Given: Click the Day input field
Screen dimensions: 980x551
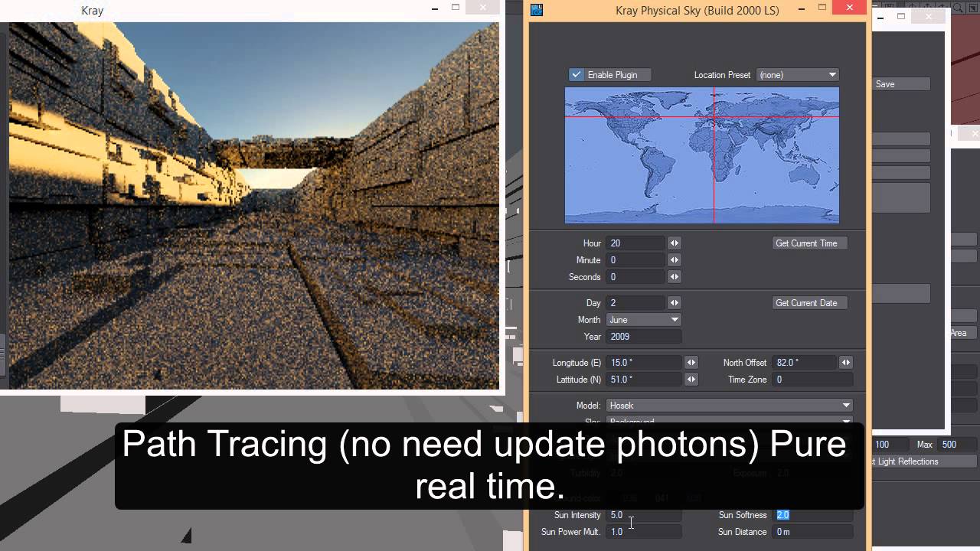Looking at the screenshot, I should click(635, 303).
